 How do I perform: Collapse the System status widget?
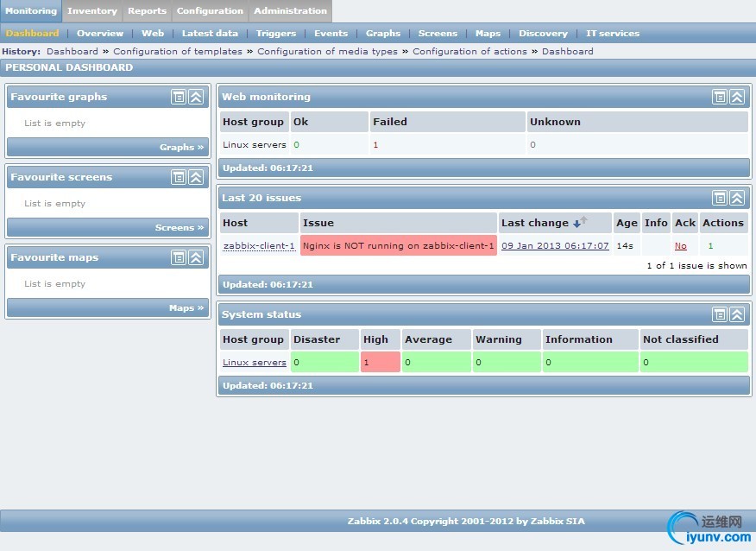[x=737, y=314]
